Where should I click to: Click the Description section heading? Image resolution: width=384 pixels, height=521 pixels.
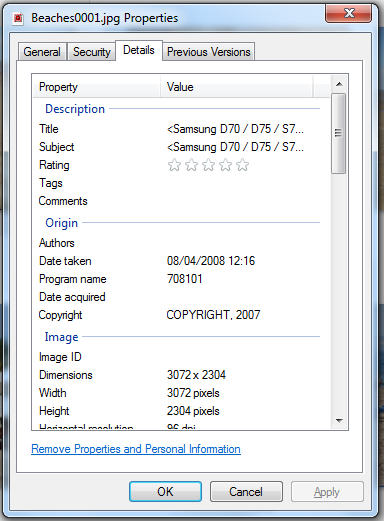pos(75,109)
